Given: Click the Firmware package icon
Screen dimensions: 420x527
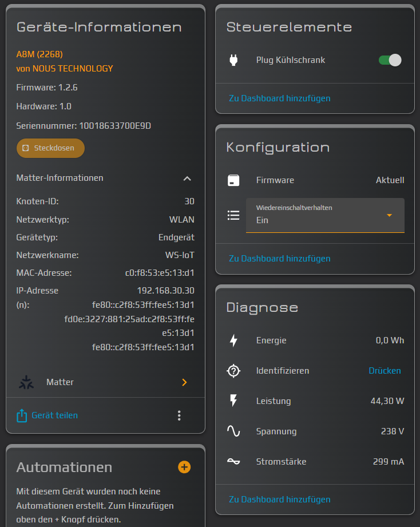Looking at the screenshot, I should click(x=233, y=180).
